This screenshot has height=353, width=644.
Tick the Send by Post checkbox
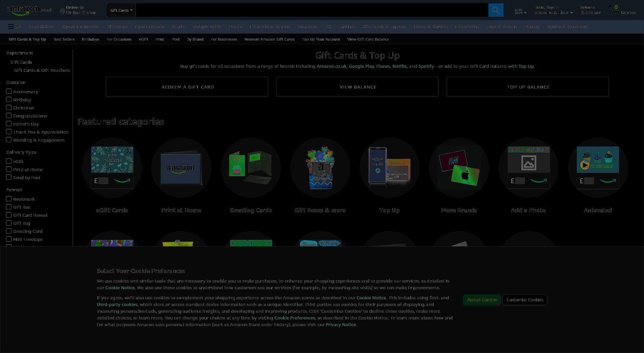[9, 177]
